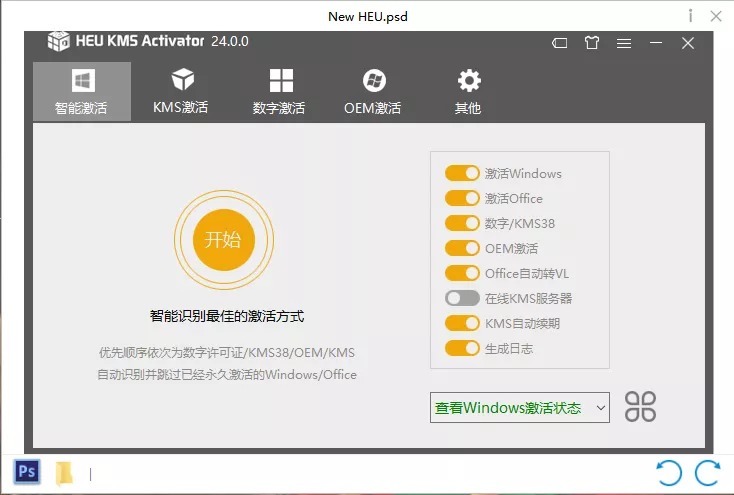Click the 优先顺序依次为数字许可证 description line
This screenshot has height=495, width=734.
click(x=227, y=352)
